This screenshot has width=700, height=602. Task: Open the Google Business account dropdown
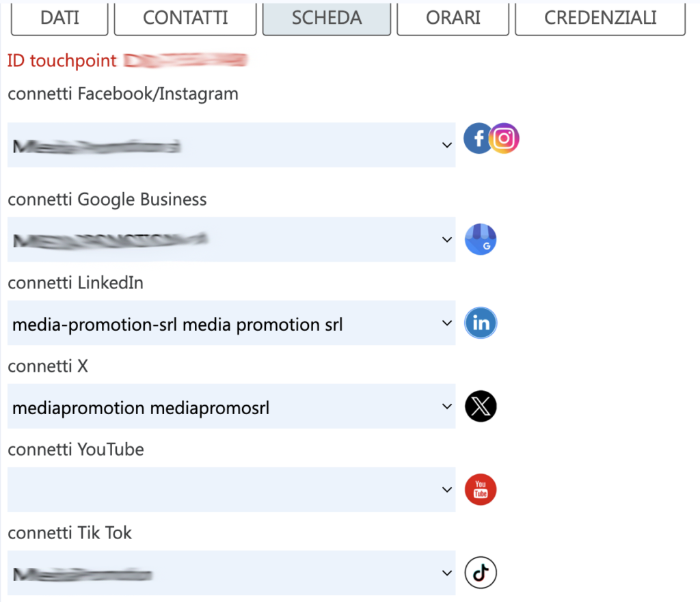pyautogui.click(x=231, y=240)
